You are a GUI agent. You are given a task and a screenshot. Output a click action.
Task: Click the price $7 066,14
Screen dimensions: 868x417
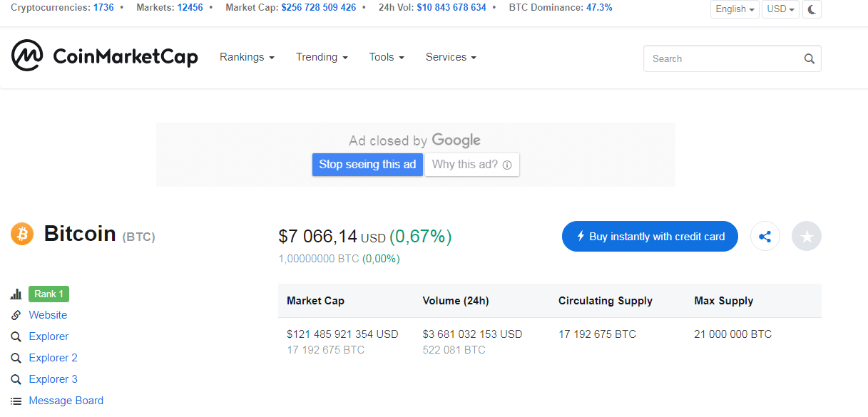tap(317, 237)
